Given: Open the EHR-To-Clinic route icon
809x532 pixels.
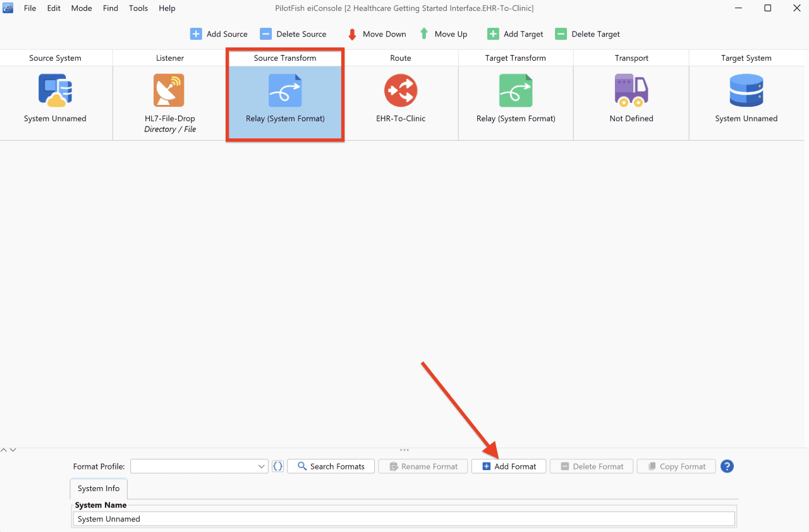Looking at the screenshot, I should pos(401,90).
